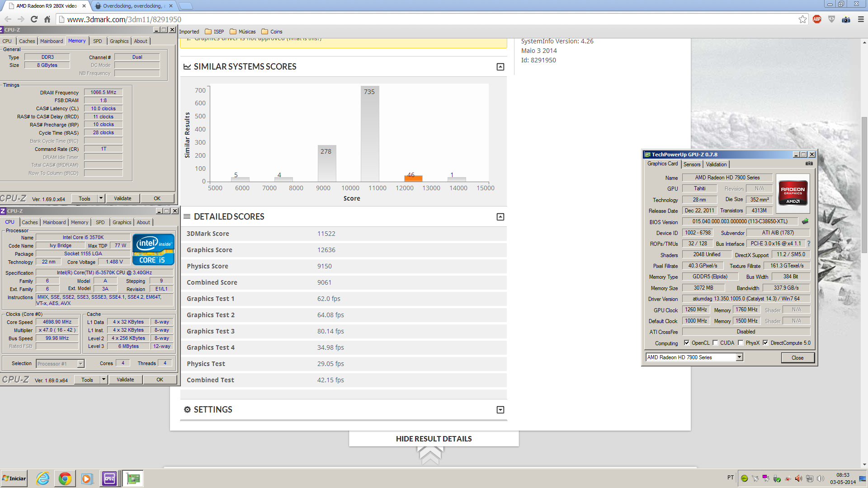
Task: Click the Close button in GPU-Z
Action: pyautogui.click(x=797, y=357)
